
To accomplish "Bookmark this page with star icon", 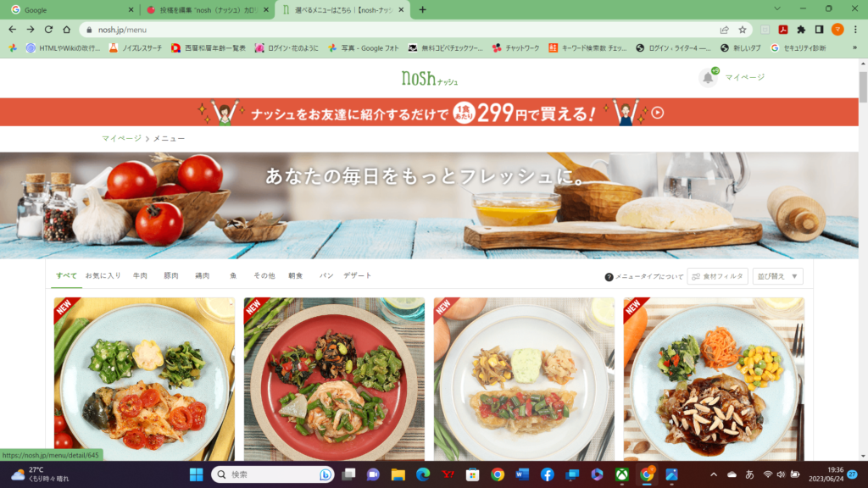I will point(743,30).
